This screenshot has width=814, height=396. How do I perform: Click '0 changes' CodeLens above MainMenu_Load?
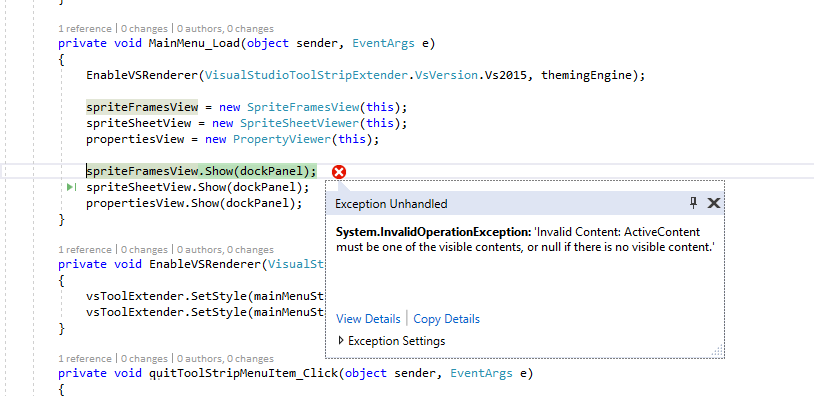pyautogui.click(x=144, y=29)
